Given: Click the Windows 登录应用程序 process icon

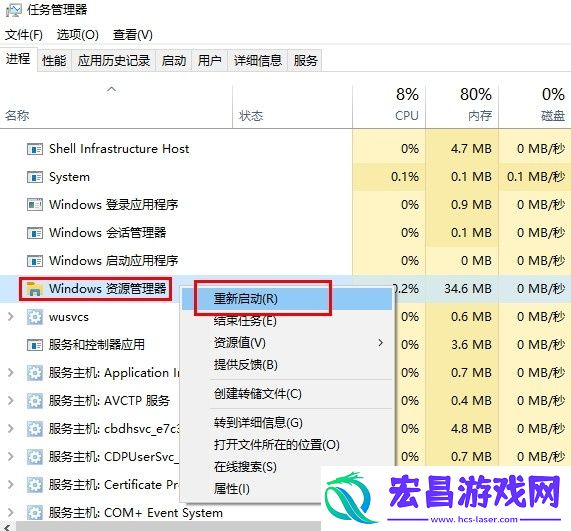Looking at the screenshot, I should tap(35, 205).
